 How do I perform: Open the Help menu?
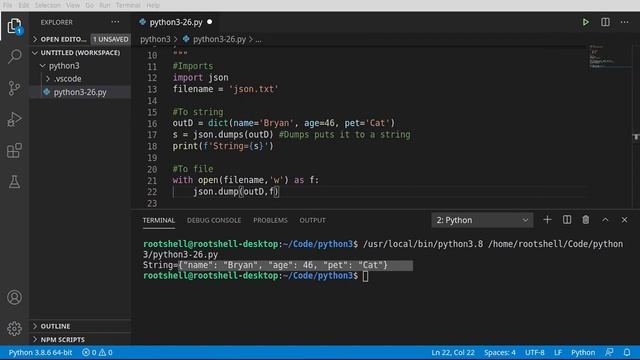click(153, 5)
